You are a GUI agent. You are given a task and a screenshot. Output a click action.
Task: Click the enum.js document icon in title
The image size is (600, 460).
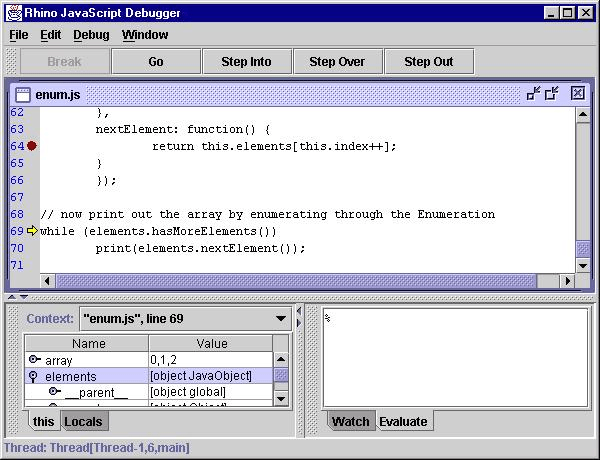tap(23, 93)
